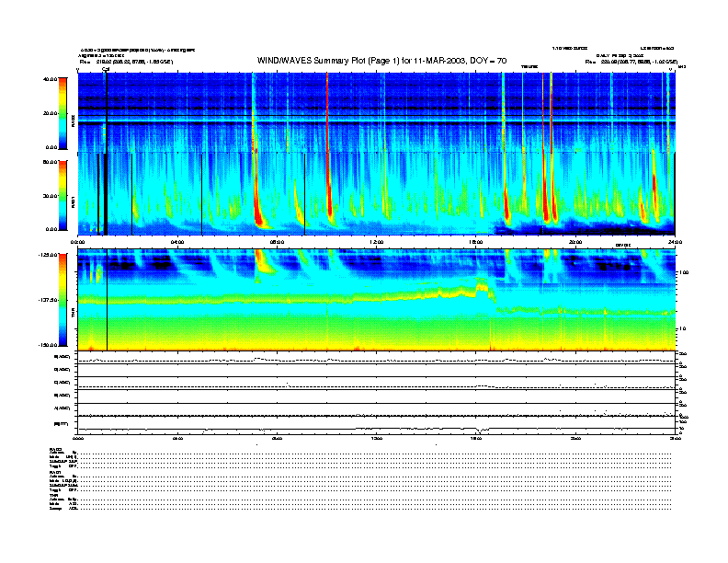Click the -125.00 label on TNR color scale

[48, 255]
